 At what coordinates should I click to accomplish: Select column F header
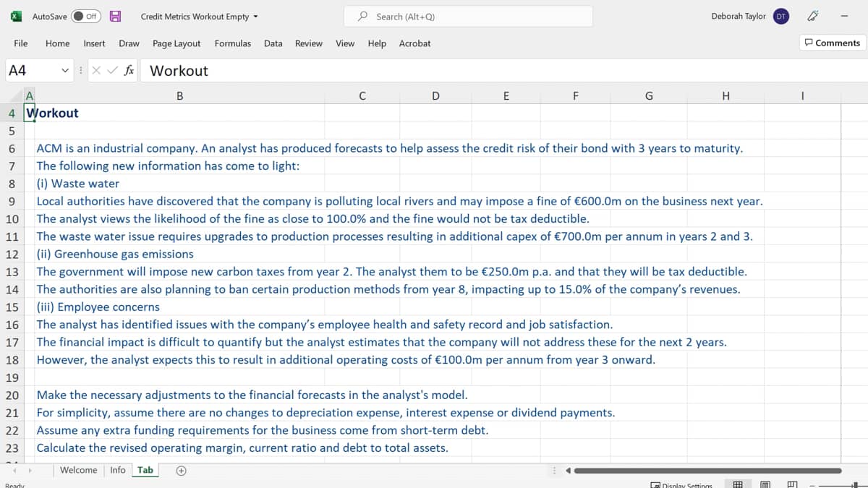[575, 95]
